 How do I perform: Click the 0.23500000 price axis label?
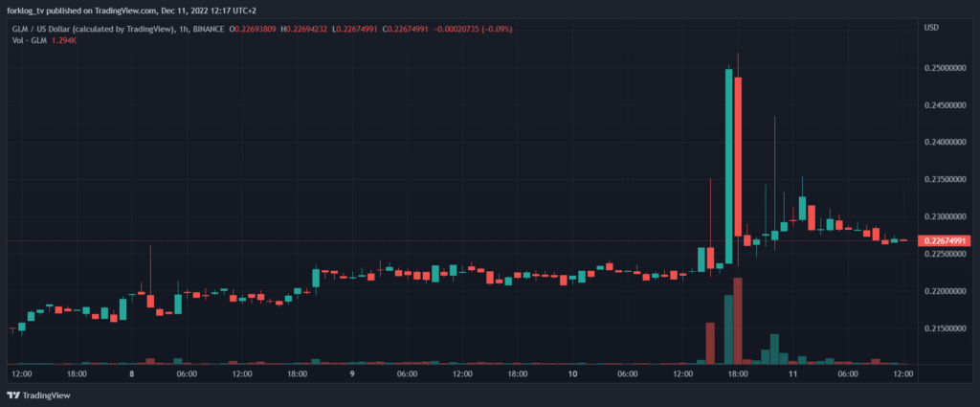(945, 179)
